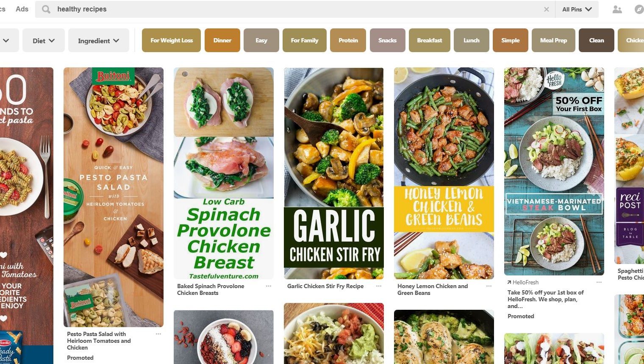This screenshot has width=644, height=364.
Task: Click the search magnifier icon
Action: coord(46,9)
